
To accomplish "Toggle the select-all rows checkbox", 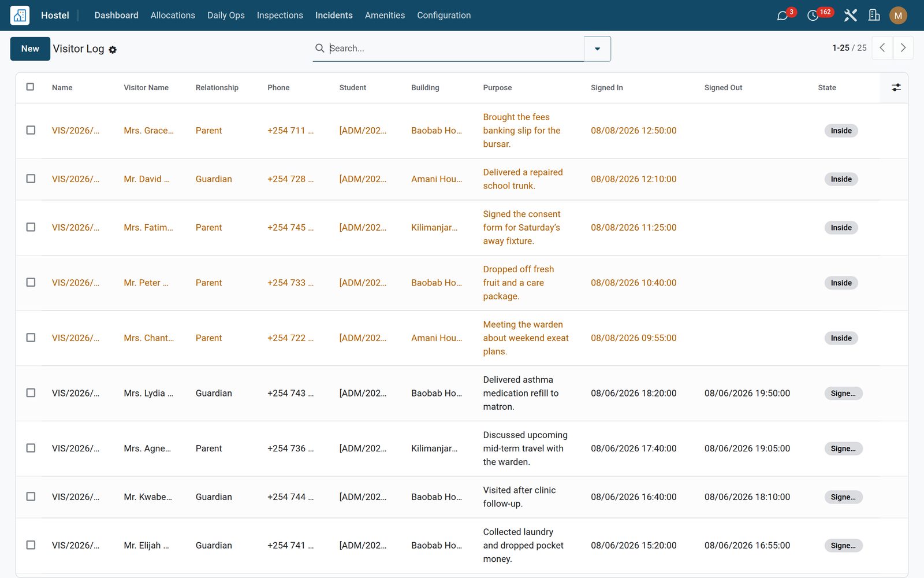I will click(31, 87).
